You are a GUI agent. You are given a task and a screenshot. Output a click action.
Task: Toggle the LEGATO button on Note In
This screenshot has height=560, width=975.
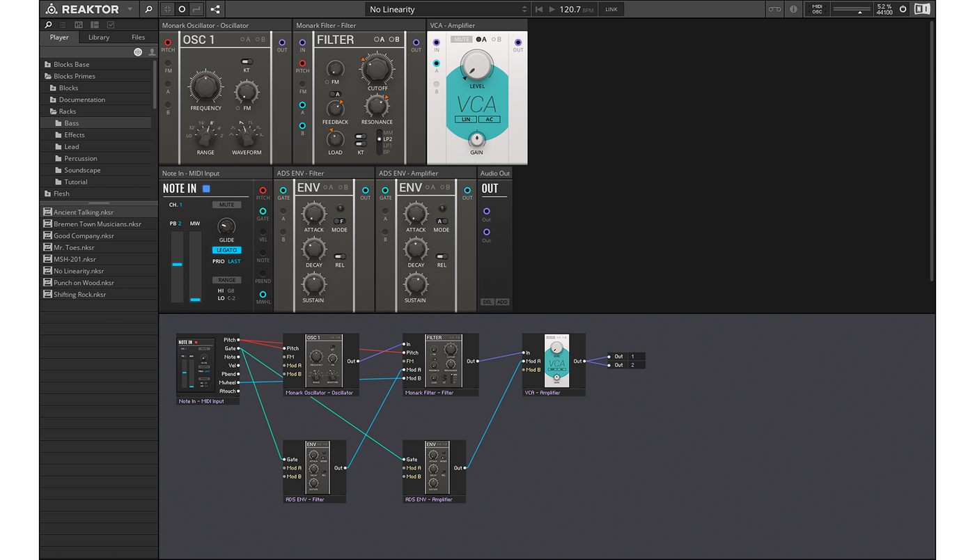226,250
